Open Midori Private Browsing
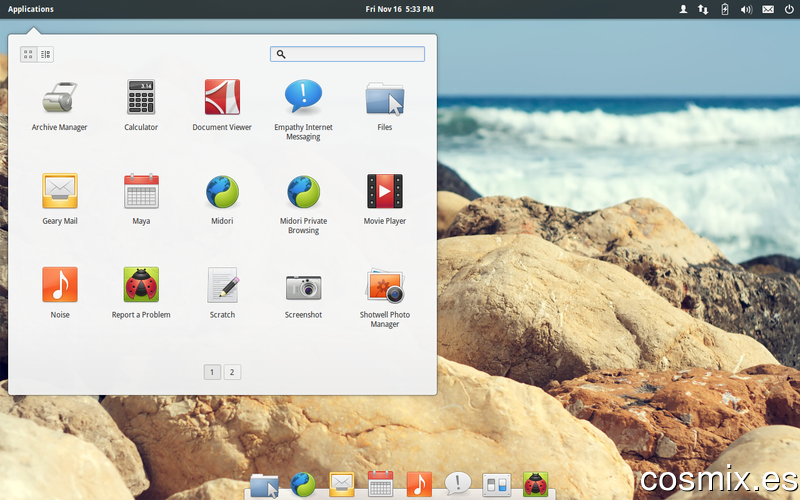Image resolution: width=800 pixels, height=500 pixels. click(x=303, y=204)
